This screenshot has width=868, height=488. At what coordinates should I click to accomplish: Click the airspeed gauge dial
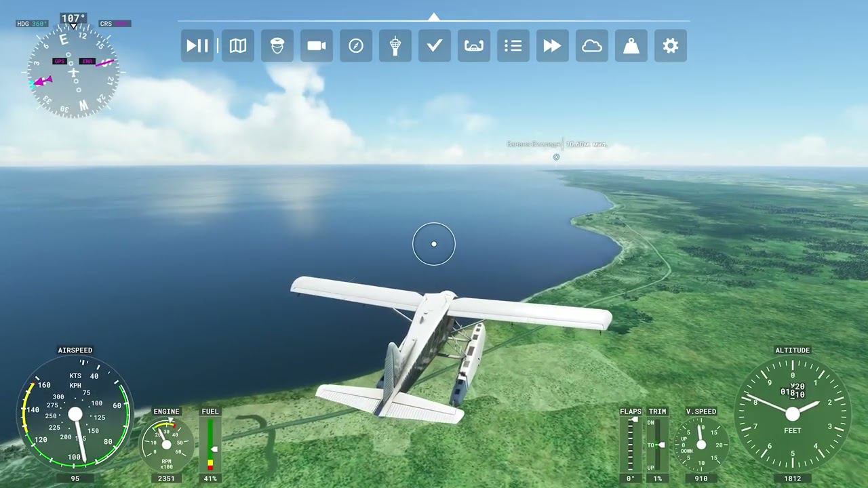tap(75, 413)
